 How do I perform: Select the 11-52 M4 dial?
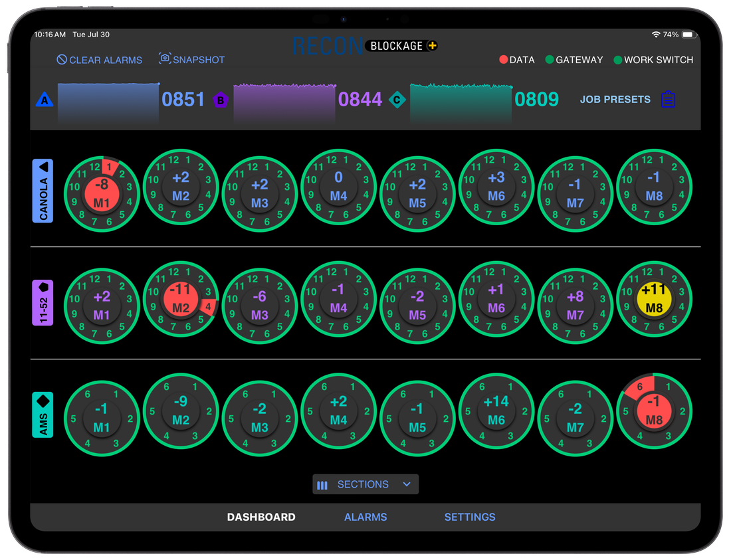tap(338, 299)
